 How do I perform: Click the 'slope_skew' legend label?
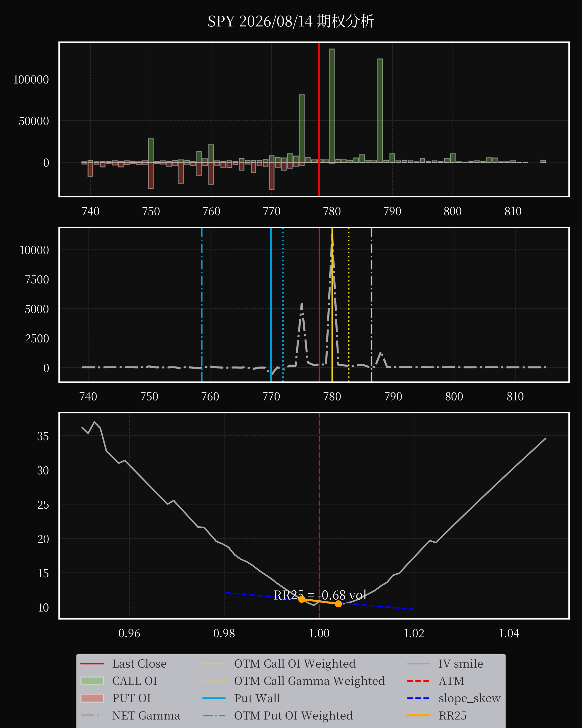point(469,698)
